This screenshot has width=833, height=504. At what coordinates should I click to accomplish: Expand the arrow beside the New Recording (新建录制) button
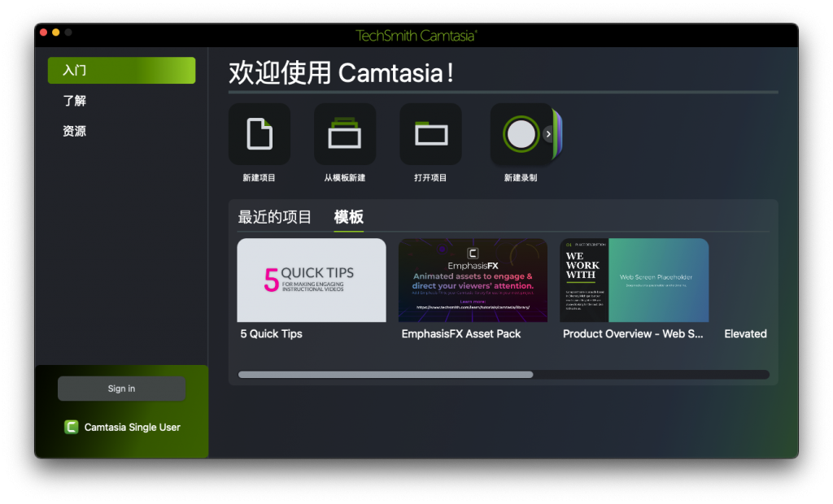pyautogui.click(x=548, y=134)
